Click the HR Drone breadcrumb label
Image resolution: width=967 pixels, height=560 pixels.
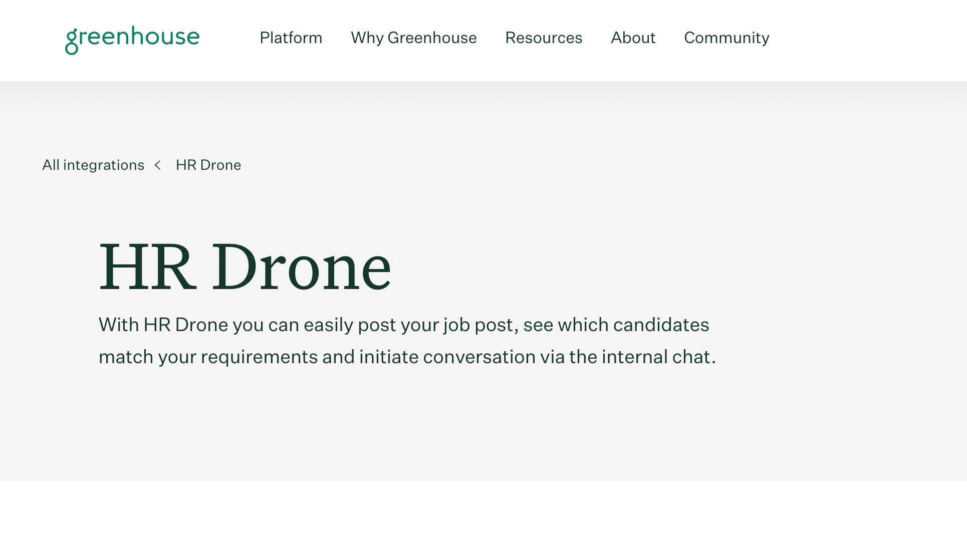pos(208,164)
